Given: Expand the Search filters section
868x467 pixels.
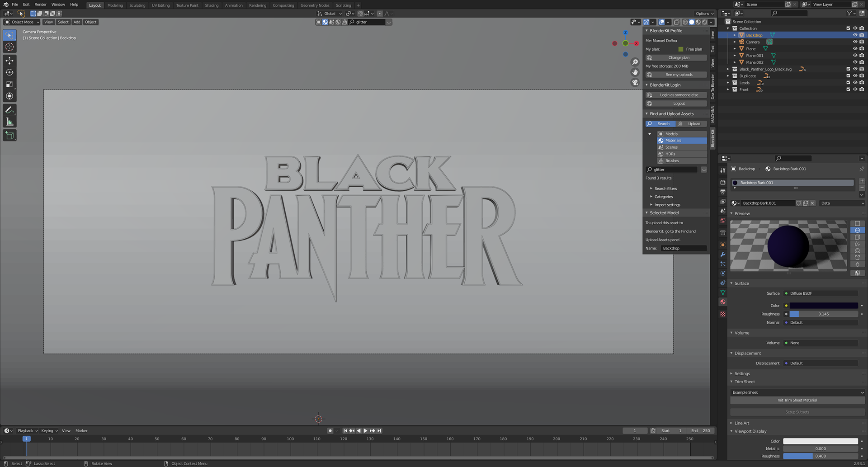Looking at the screenshot, I should point(665,189).
